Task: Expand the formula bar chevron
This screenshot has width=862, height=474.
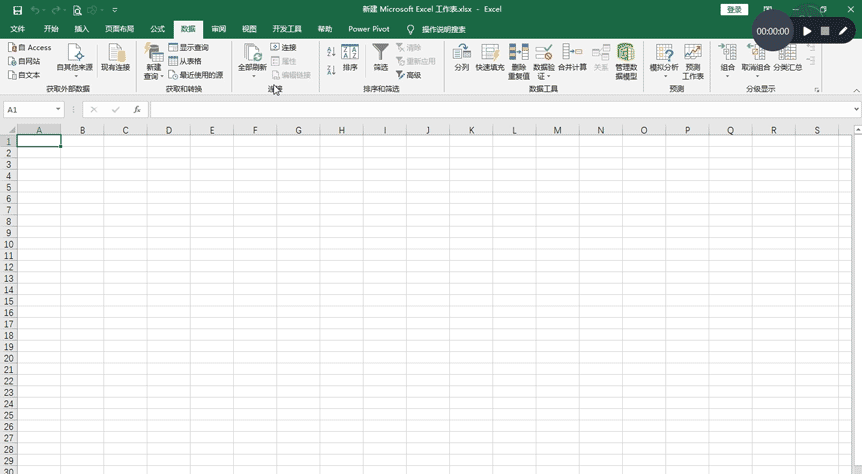Action: tap(857, 109)
